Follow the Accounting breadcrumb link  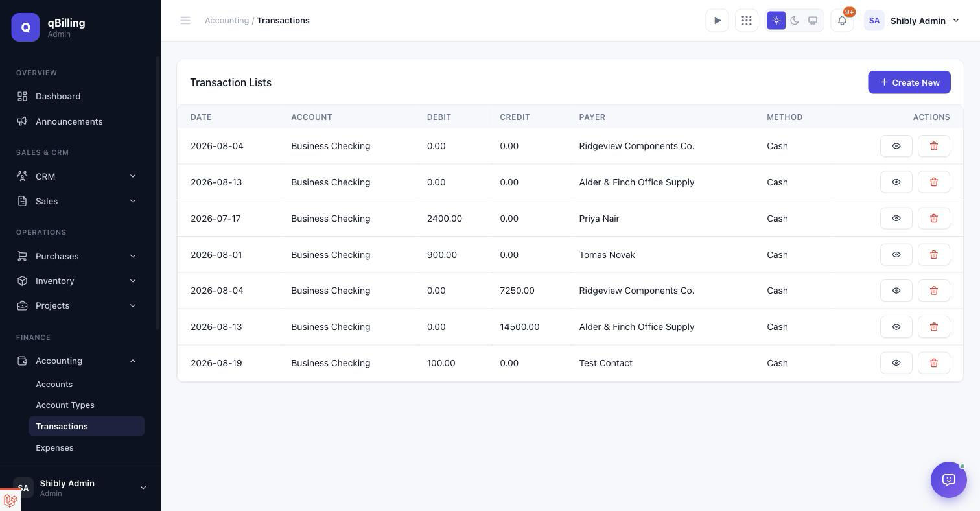227,21
